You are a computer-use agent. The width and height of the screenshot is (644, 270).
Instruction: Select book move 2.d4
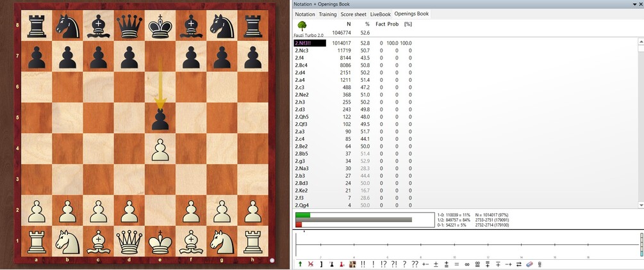click(x=301, y=73)
